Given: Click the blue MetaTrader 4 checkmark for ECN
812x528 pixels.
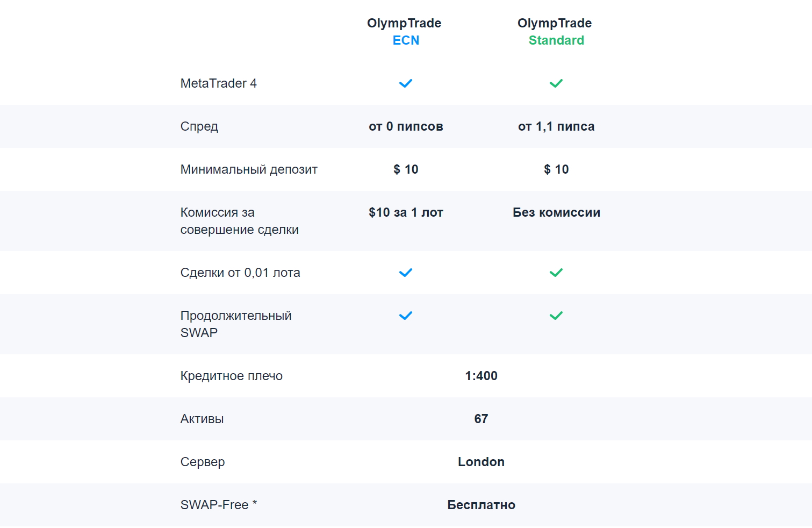Looking at the screenshot, I should point(406,83).
